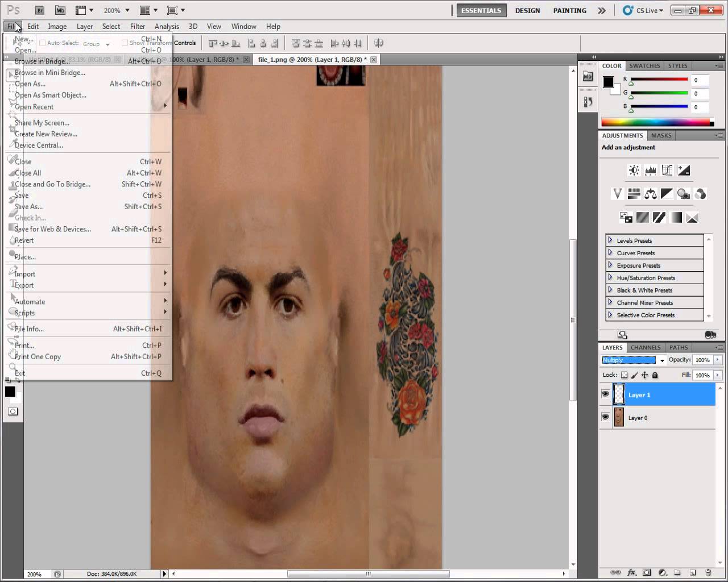This screenshot has width=728, height=582.
Task: Click the foreground color swatch in Color panel
Action: [608, 82]
